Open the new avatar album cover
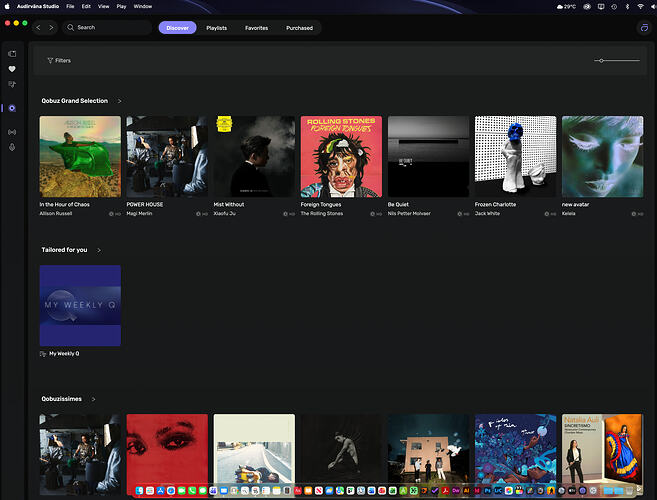 (x=603, y=157)
